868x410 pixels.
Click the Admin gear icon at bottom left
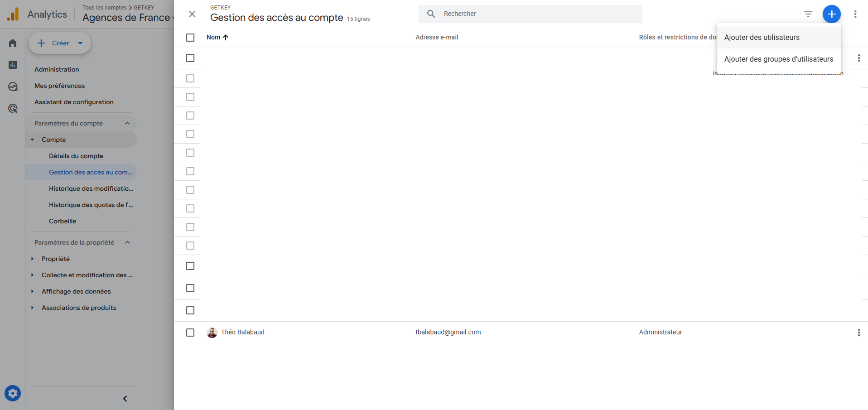click(x=12, y=393)
